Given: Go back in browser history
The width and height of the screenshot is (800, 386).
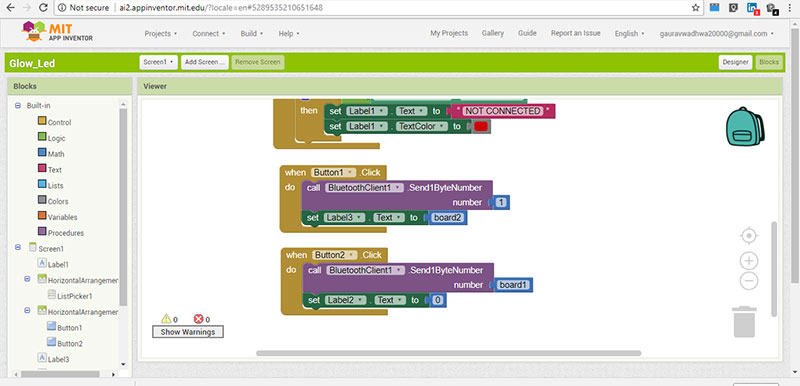Looking at the screenshot, I should click(x=11, y=8).
